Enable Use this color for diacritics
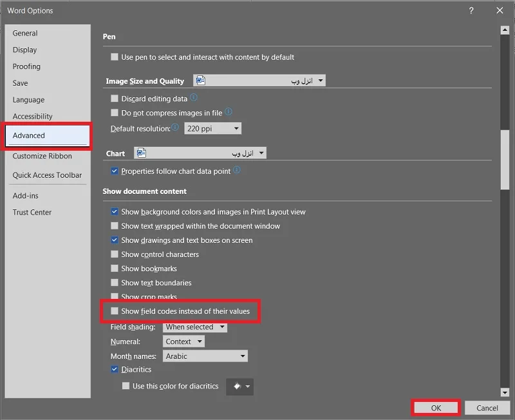Image resolution: width=515 pixels, height=420 pixels. [x=126, y=385]
